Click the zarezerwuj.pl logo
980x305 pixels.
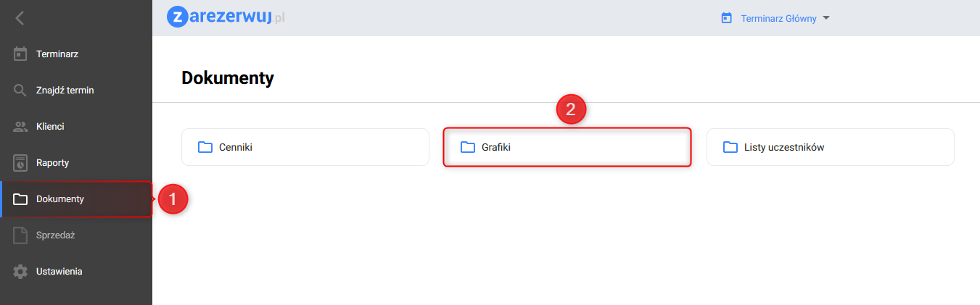226,17
